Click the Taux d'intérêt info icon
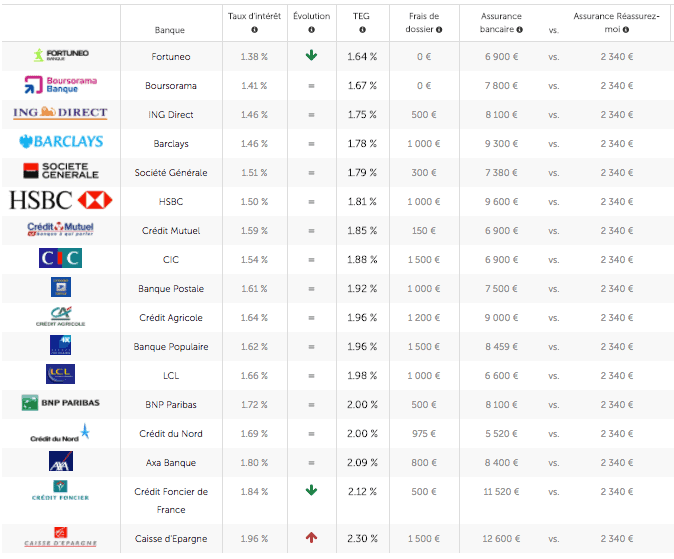 coord(254,30)
